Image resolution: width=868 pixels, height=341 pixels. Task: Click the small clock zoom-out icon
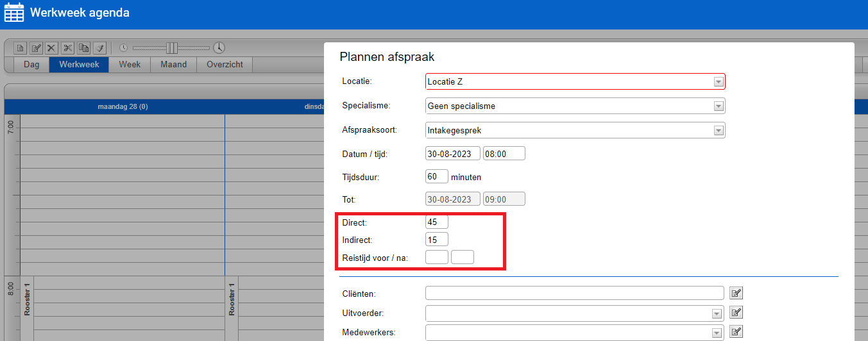coord(124,48)
